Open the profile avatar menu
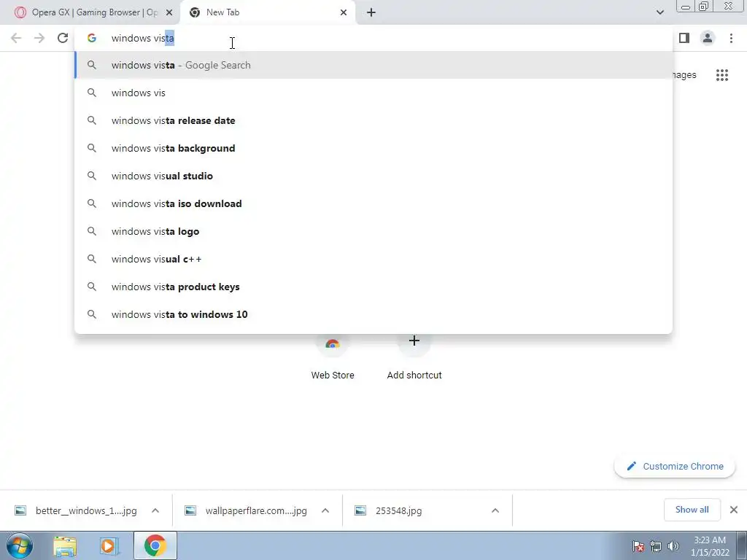 click(708, 38)
